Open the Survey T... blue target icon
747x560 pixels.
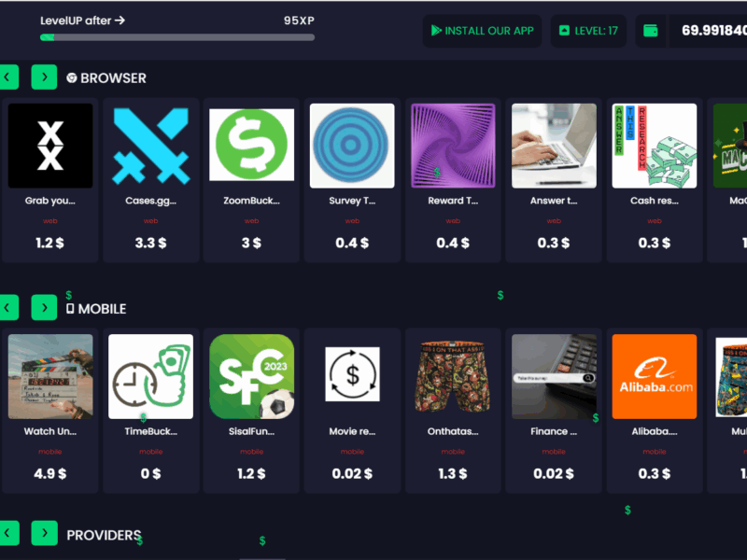[x=352, y=146]
